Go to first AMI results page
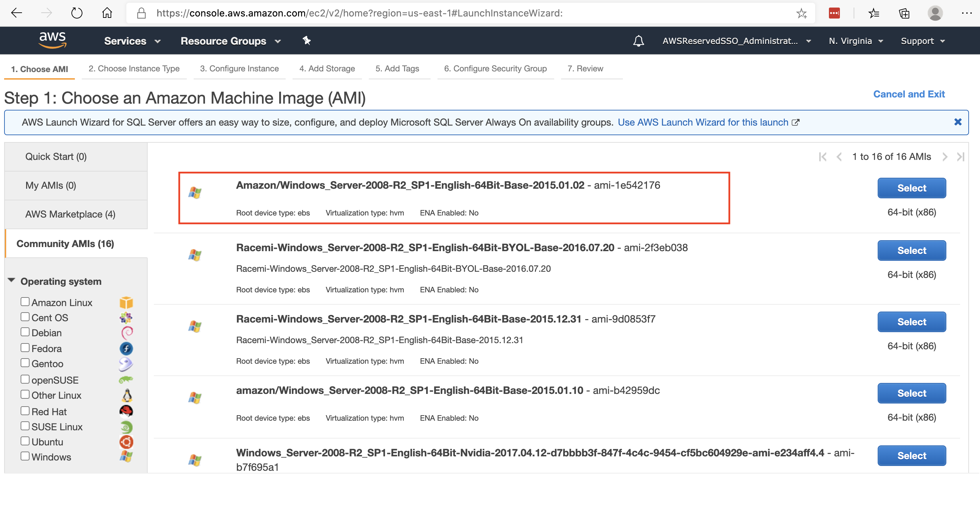Screen dimensions: 980x514 click(822, 156)
